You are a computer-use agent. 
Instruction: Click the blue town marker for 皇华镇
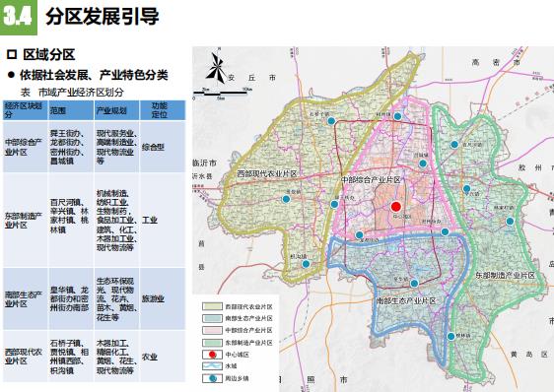pyautogui.click(x=414, y=283)
